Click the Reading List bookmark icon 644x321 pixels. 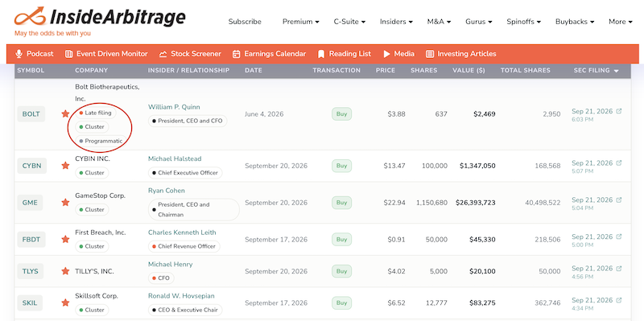(321, 54)
